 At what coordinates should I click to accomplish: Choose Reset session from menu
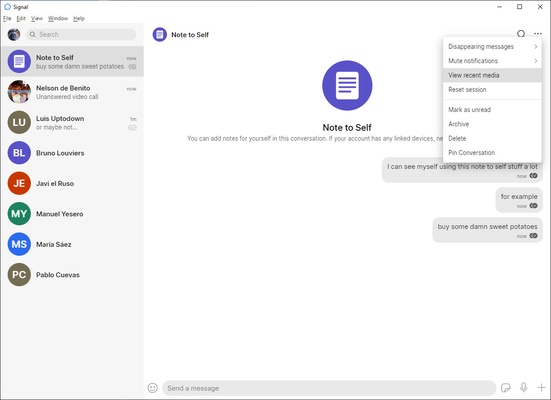tap(492, 90)
